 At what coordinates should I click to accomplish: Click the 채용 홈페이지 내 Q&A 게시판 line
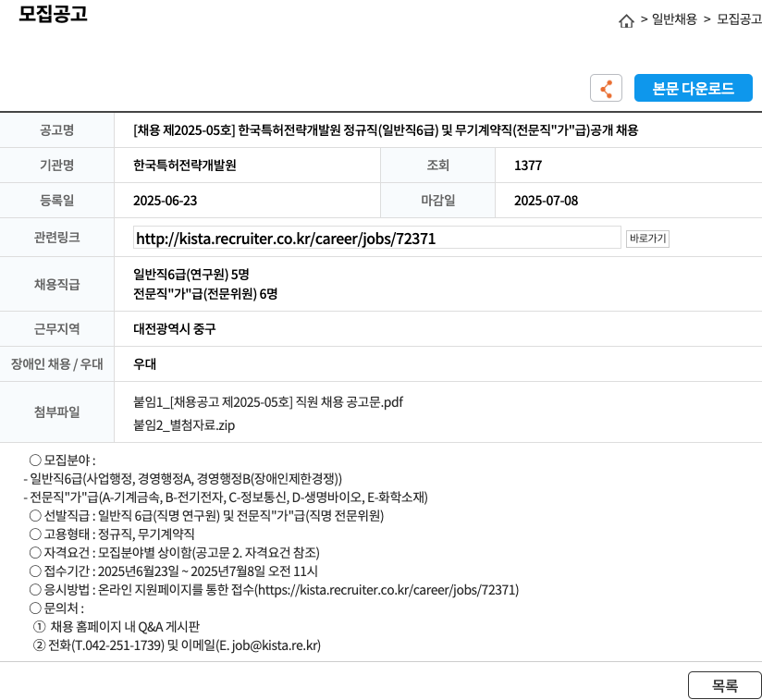pos(117,627)
